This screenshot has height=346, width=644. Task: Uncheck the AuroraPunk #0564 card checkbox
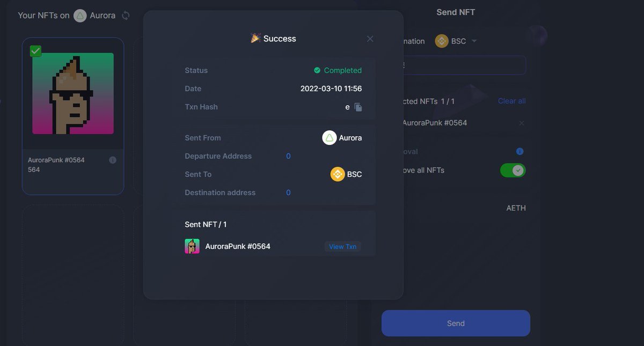(x=35, y=51)
